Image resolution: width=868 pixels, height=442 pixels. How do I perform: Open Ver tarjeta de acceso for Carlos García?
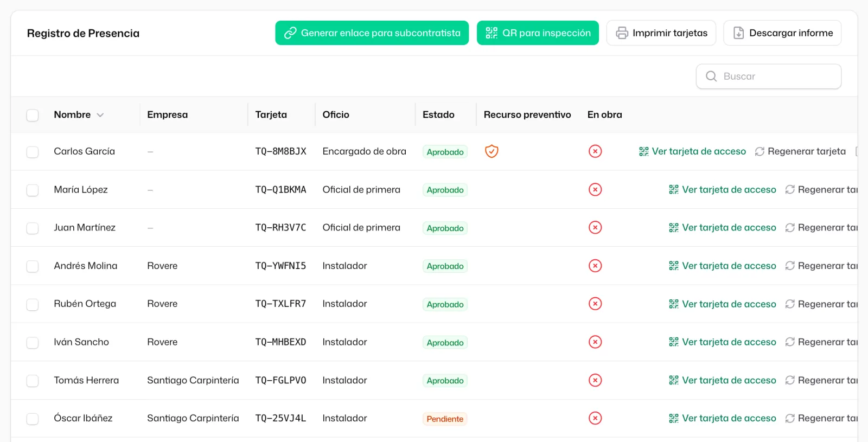[692, 151]
